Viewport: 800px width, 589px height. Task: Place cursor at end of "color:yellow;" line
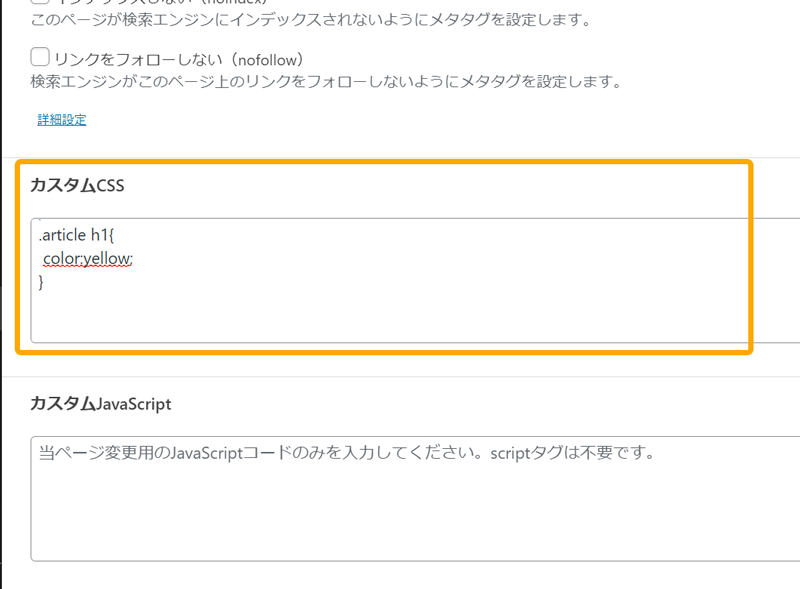point(134,259)
